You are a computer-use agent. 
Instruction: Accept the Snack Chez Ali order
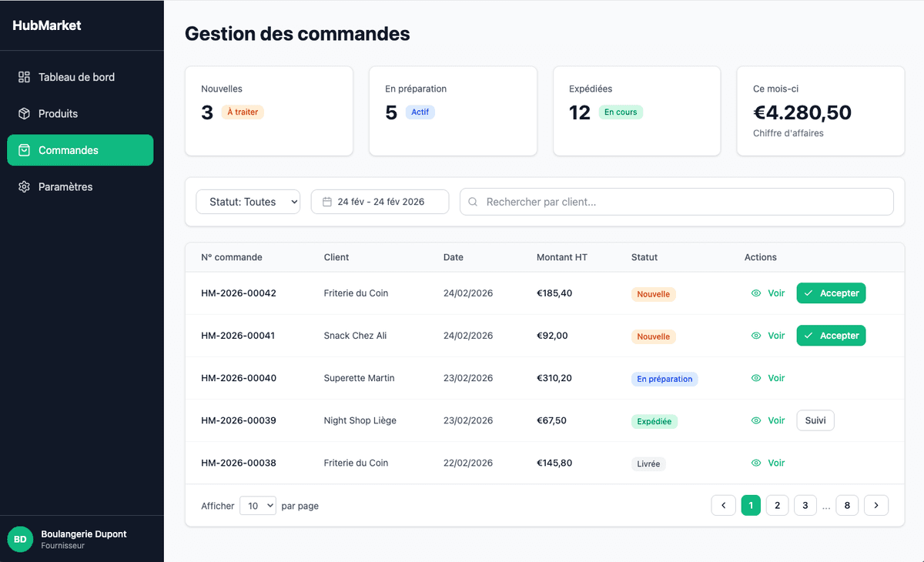pyautogui.click(x=831, y=336)
